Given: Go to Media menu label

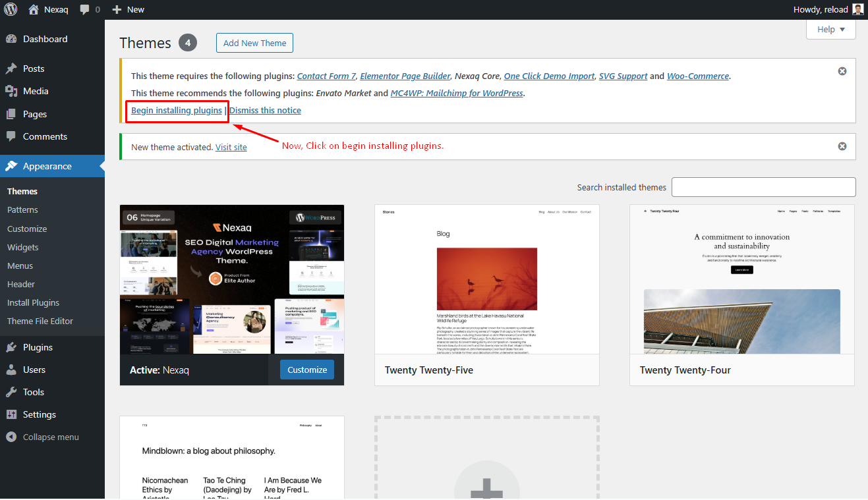Looking at the screenshot, I should [36, 91].
